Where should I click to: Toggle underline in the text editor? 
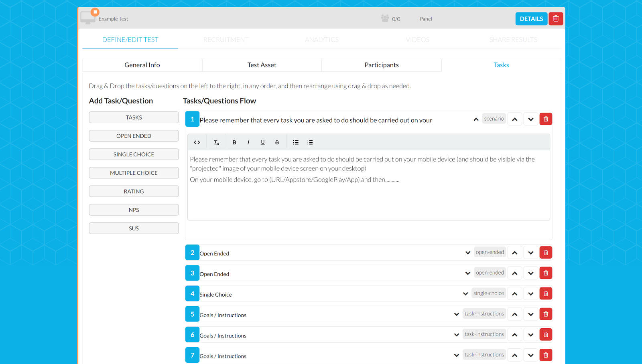pyautogui.click(x=263, y=142)
